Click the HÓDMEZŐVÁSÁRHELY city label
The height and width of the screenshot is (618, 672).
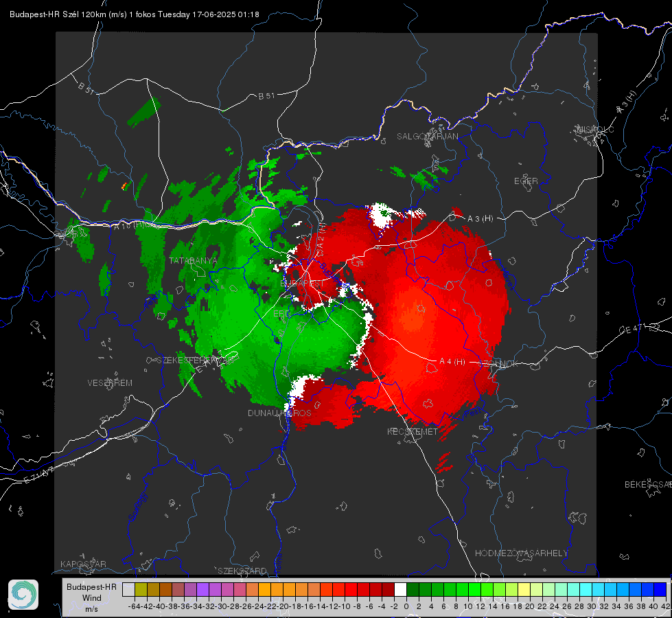[521, 553]
